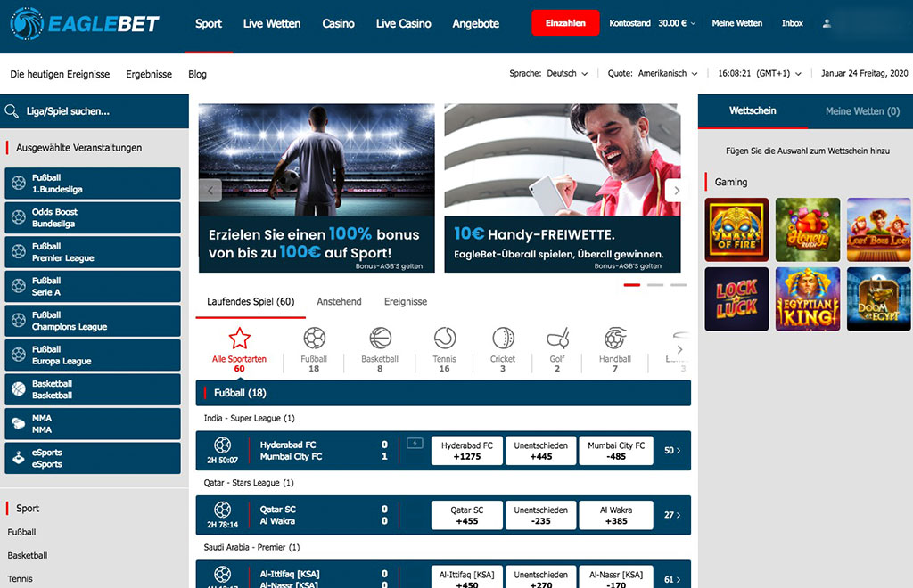This screenshot has width=913, height=588.
Task: Open Ergebnisse link
Action: (x=149, y=74)
